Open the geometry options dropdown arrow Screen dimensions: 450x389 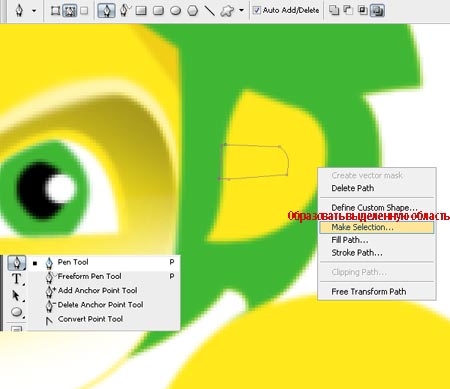pos(241,11)
